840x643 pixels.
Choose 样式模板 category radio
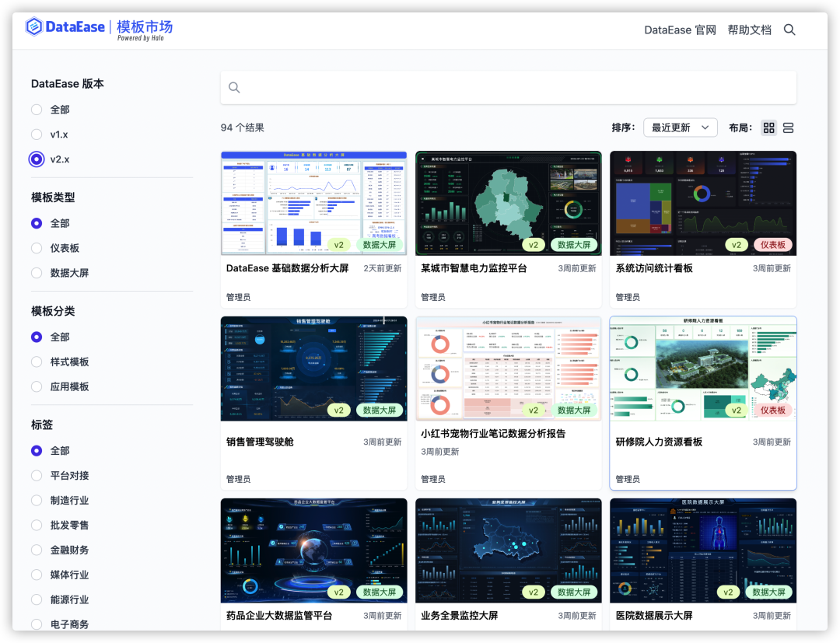(x=37, y=362)
